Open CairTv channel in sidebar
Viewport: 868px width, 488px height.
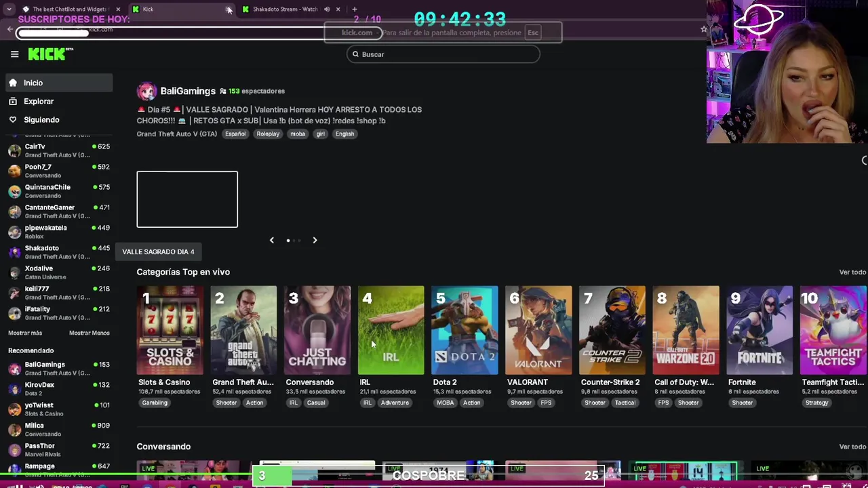pyautogui.click(x=59, y=150)
